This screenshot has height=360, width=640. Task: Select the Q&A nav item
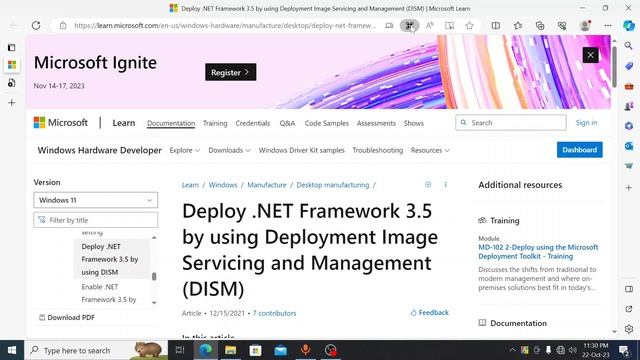(287, 123)
